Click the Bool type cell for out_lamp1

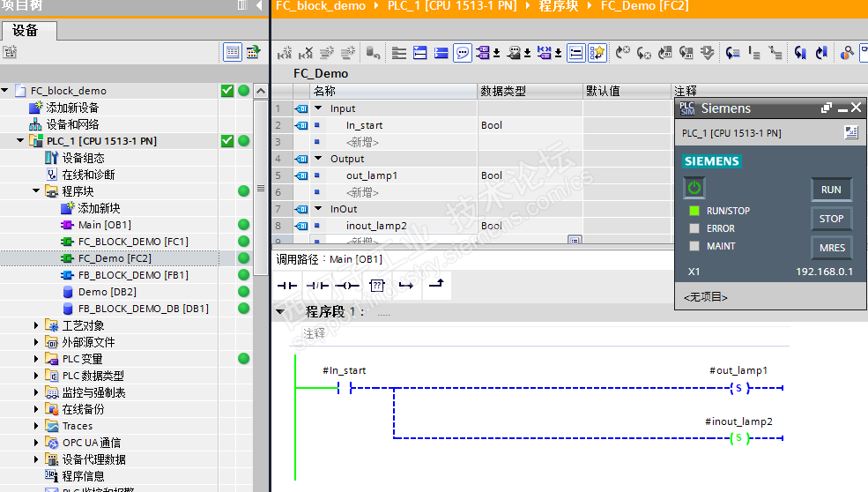(530, 175)
